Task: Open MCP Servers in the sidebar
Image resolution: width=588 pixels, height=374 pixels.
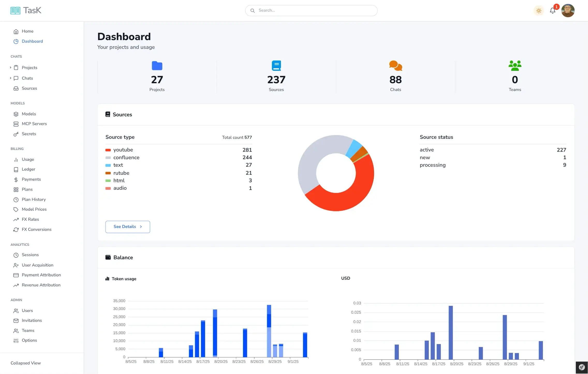Action: (34, 124)
